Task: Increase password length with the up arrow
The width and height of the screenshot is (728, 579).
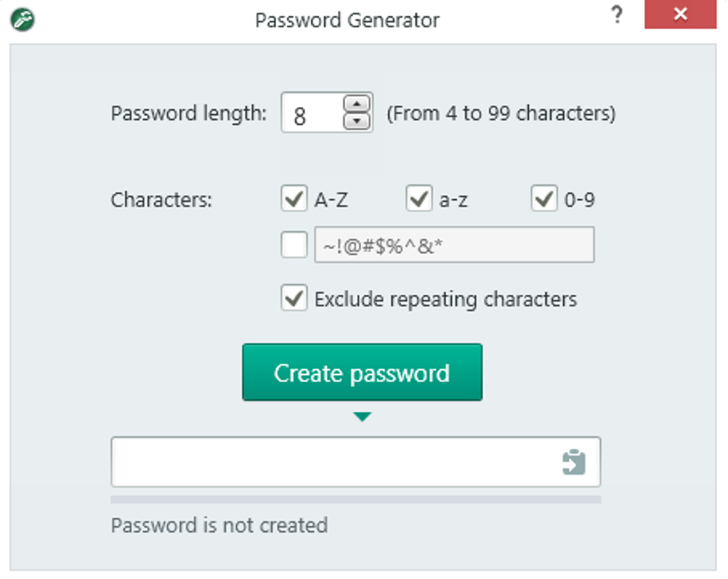Action: pos(358,104)
